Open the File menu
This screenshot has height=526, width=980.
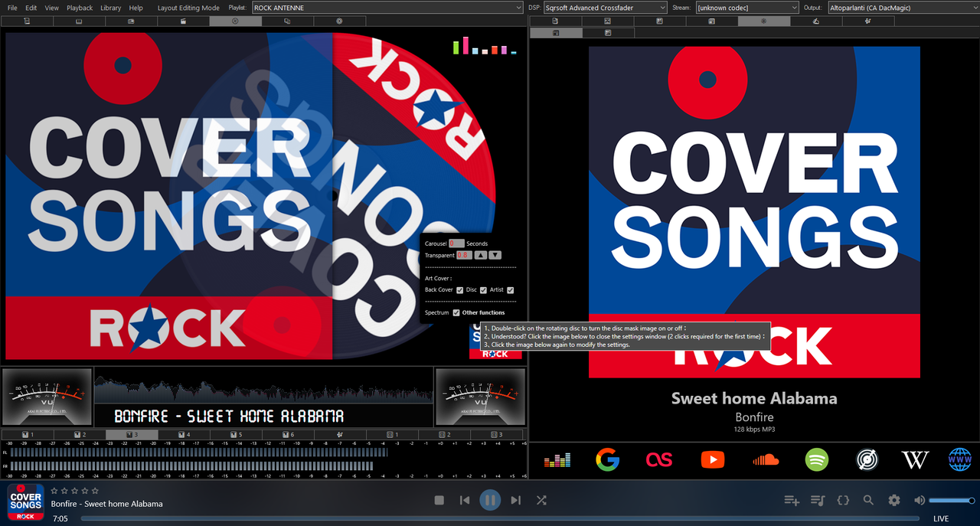[12, 8]
